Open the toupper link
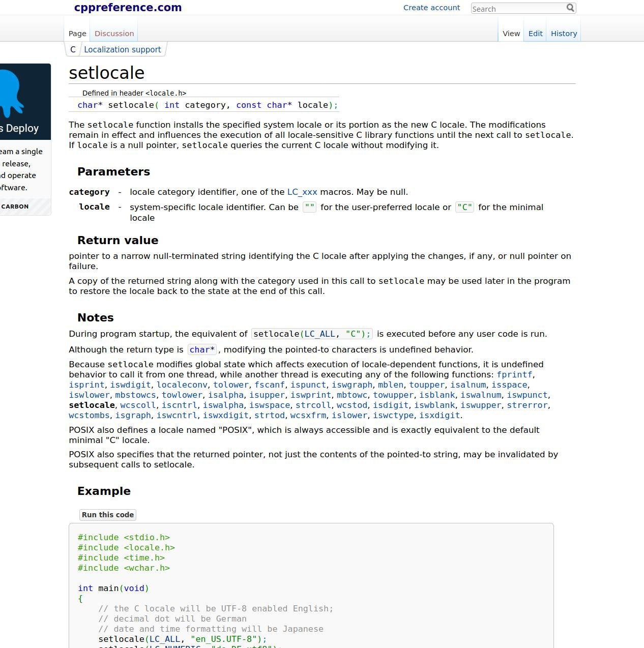 [x=427, y=385]
